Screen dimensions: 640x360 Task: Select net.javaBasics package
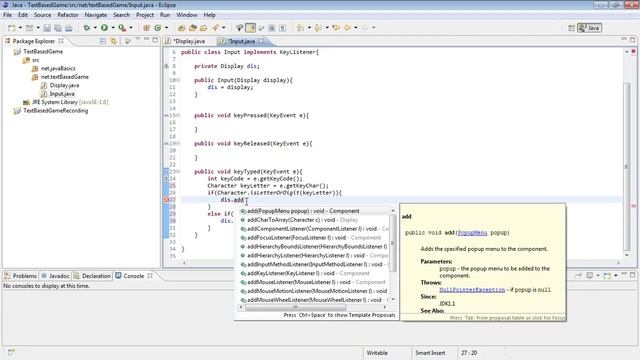[x=58, y=68]
